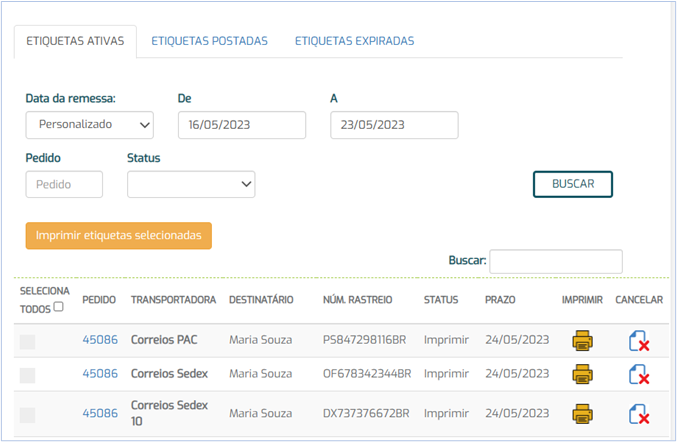This screenshot has width=677, height=442.
Task: Select the Etiquetas Ativas tab
Action: point(75,41)
